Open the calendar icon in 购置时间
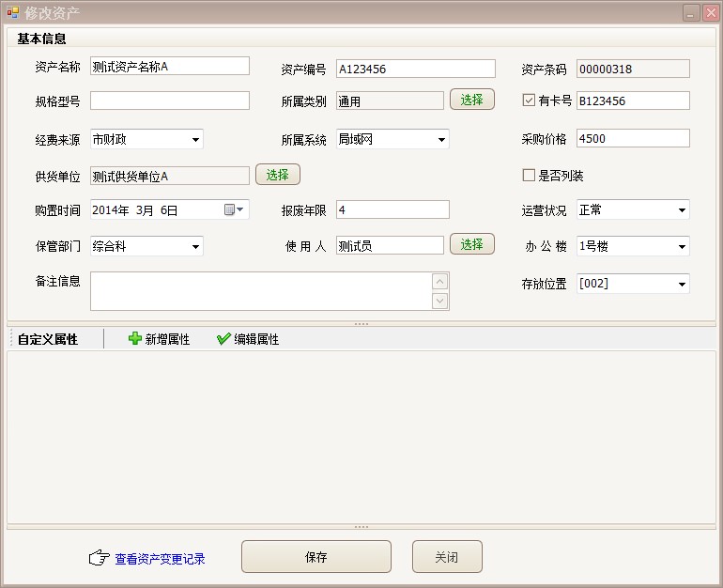Viewport: 723px width, 588px height. [229, 209]
